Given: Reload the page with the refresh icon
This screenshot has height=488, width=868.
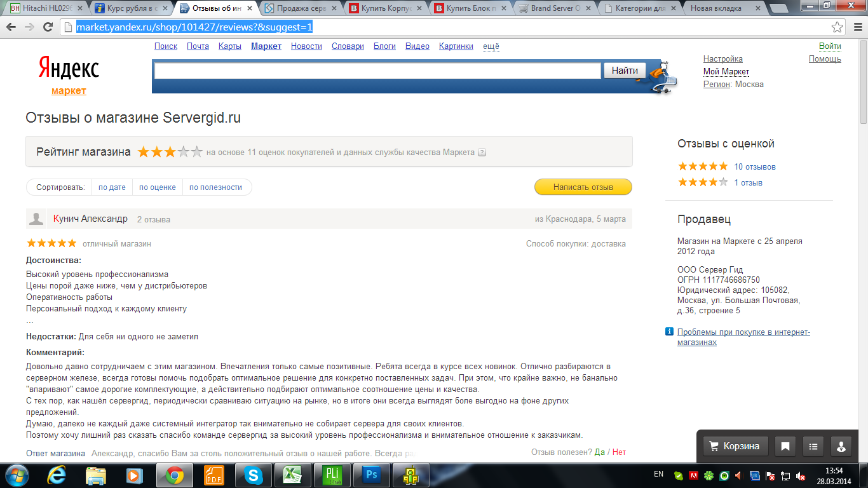Looking at the screenshot, I should (48, 27).
